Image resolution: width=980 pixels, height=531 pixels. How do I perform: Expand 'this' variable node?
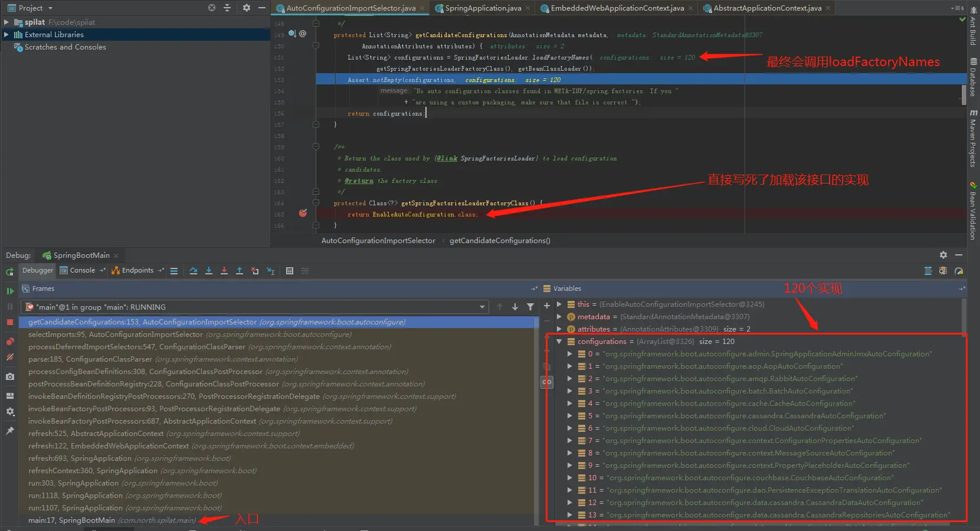click(x=559, y=304)
